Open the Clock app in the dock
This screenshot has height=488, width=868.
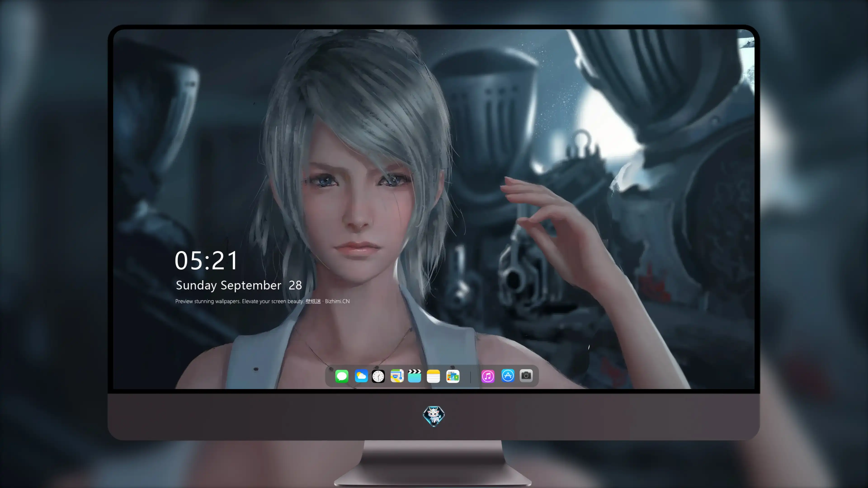point(378,376)
